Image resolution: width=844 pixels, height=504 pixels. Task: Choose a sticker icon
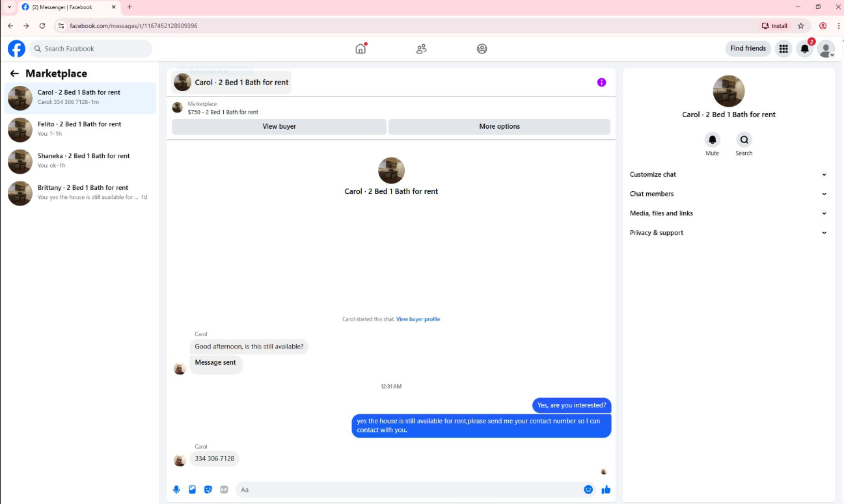pyautogui.click(x=208, y=490)
